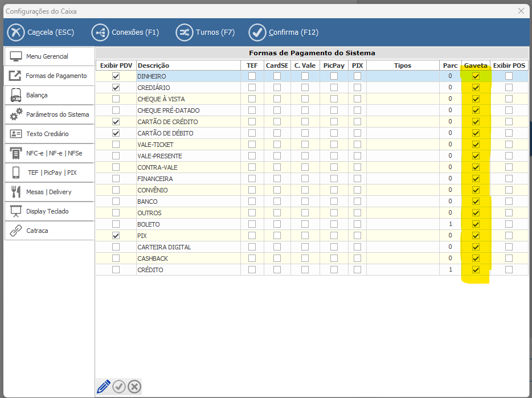The width and height of the screenshot is (532, 398).
Task: Click the Mesas | Delivery cutlery icon
Action: click(x=16, y=192)
